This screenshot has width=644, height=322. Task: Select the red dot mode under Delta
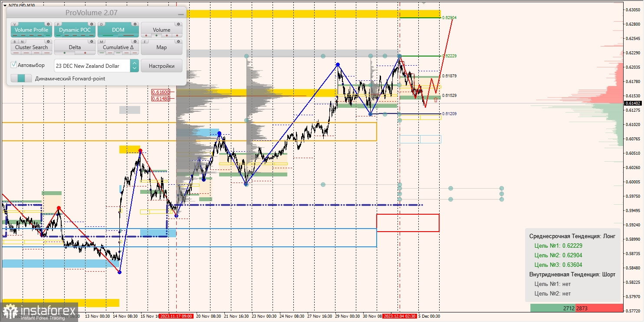click(x=85, y=53)
